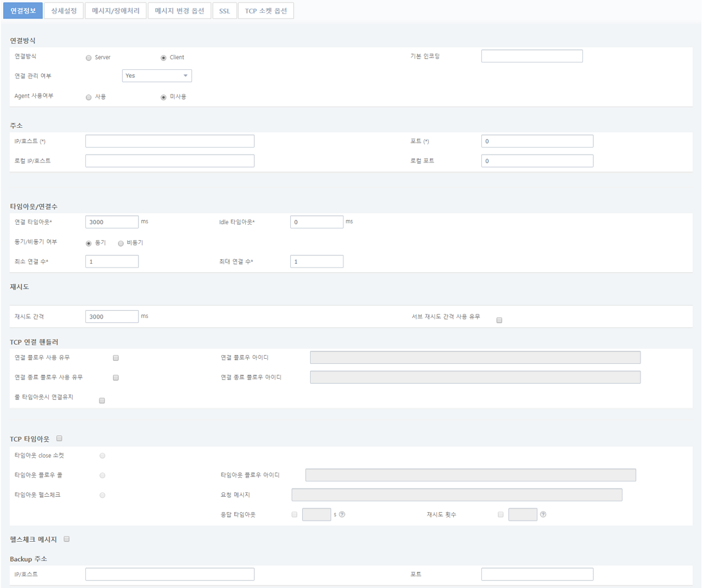
Task: Click the 연결 타임아웃 input field
Action: click(x=112, y=222)
